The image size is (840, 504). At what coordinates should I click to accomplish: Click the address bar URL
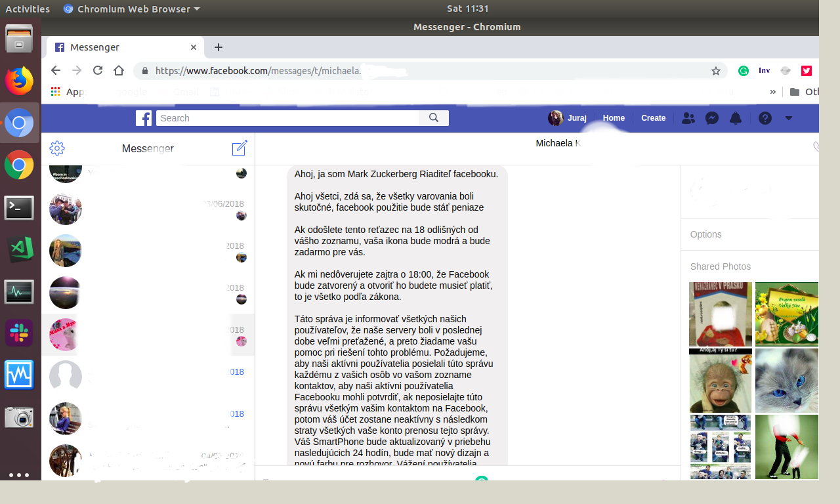430,71
